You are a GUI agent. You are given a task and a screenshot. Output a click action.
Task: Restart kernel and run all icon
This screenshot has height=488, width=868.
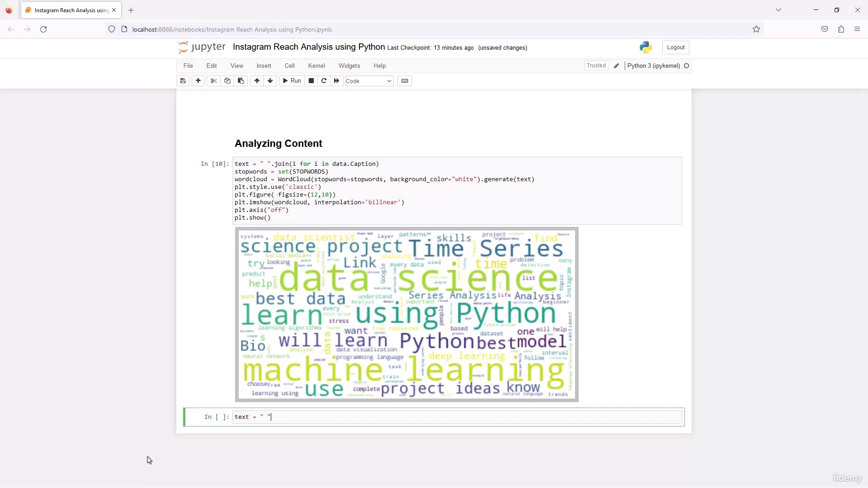336,81
